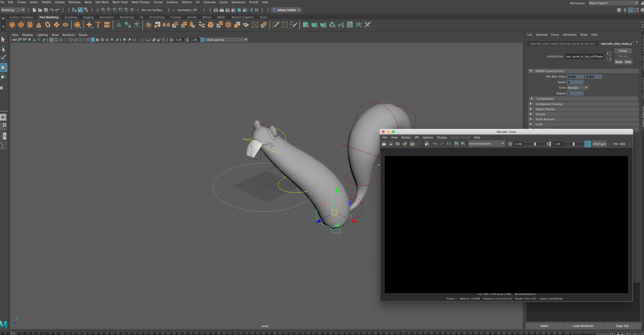This screenshot has width=644, height=335.
Task: Open a scene with the folder icon
Action: (40, 10)
